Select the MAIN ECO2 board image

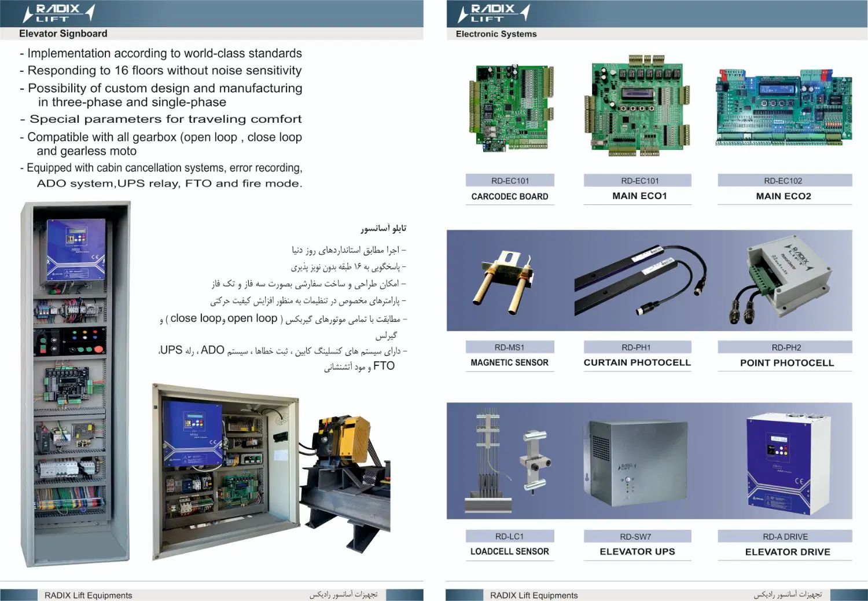coord(784,108)
